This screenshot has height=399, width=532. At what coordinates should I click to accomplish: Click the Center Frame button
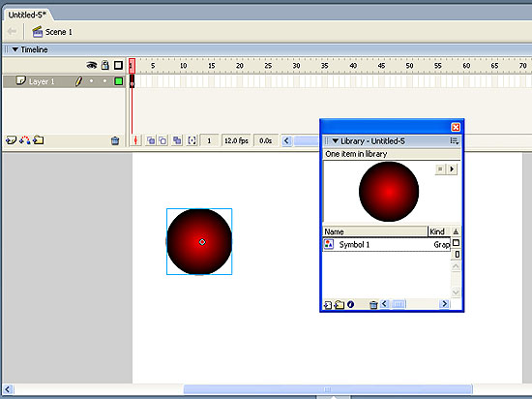[x=135, y=140]
